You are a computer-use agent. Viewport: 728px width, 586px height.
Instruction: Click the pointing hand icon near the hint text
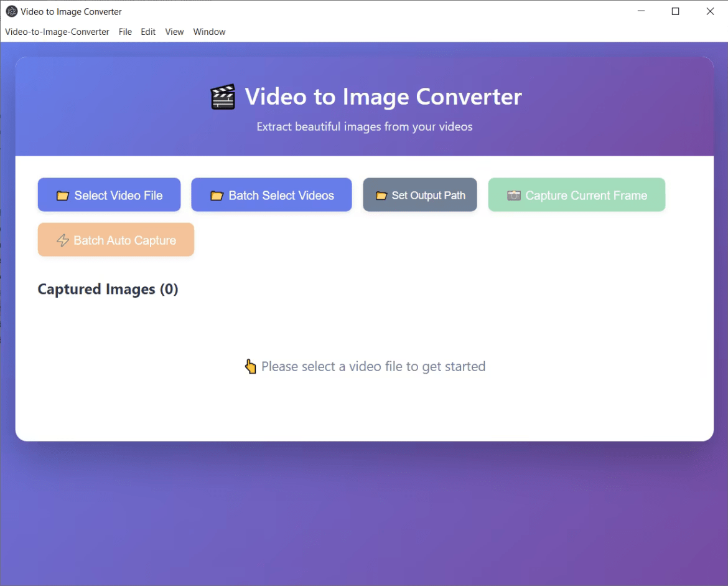coord(251,366)
